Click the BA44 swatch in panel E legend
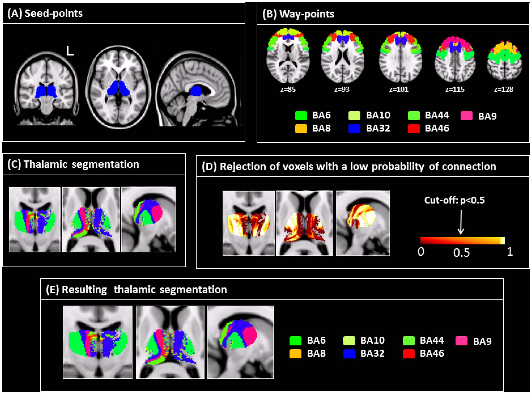The height and width of the screenshot is (394, 532). (409, 340)
